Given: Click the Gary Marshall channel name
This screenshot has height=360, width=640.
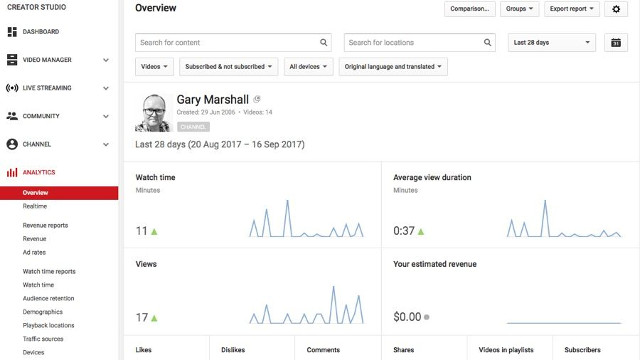Looking at the screenshot, I should 213,100.
